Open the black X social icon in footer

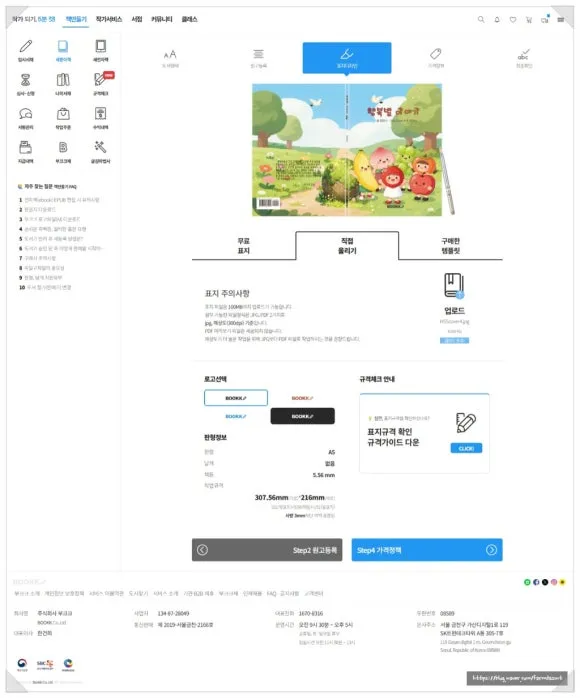(x=545, y=582)
